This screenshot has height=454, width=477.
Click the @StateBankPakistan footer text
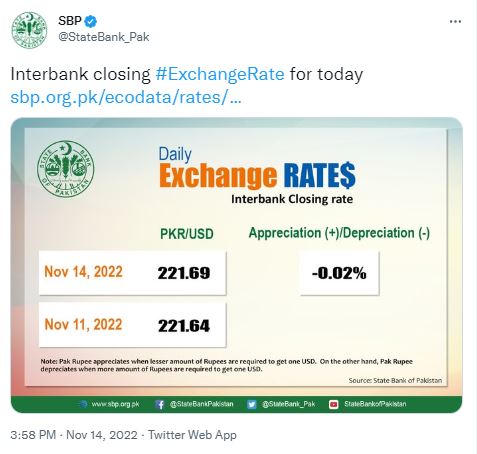[x=202, y=404]
